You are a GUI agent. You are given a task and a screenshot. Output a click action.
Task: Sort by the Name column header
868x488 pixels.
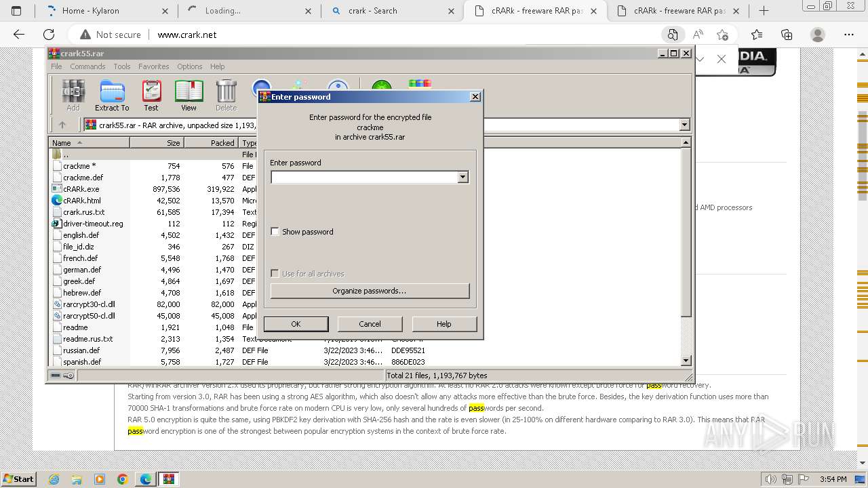click(x=89, y=142)
